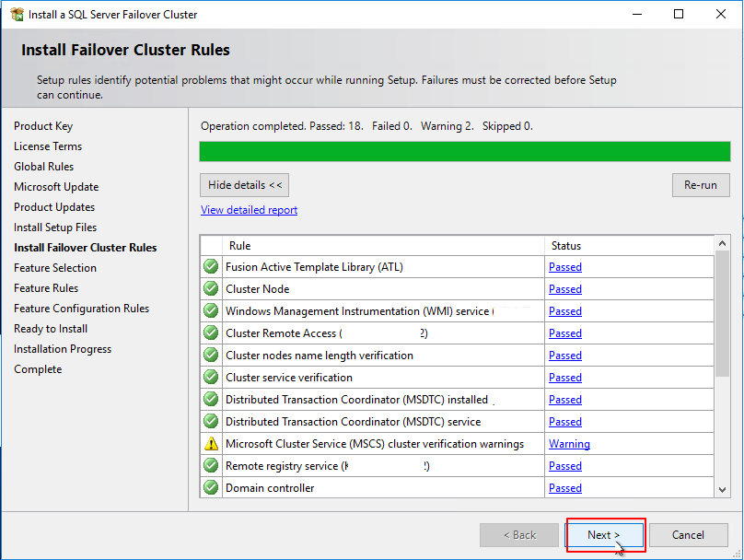The width and height of the screenshot is (744, 560).
Task: Click the yellow warning icon for MSCS rule
Action: 211,444
